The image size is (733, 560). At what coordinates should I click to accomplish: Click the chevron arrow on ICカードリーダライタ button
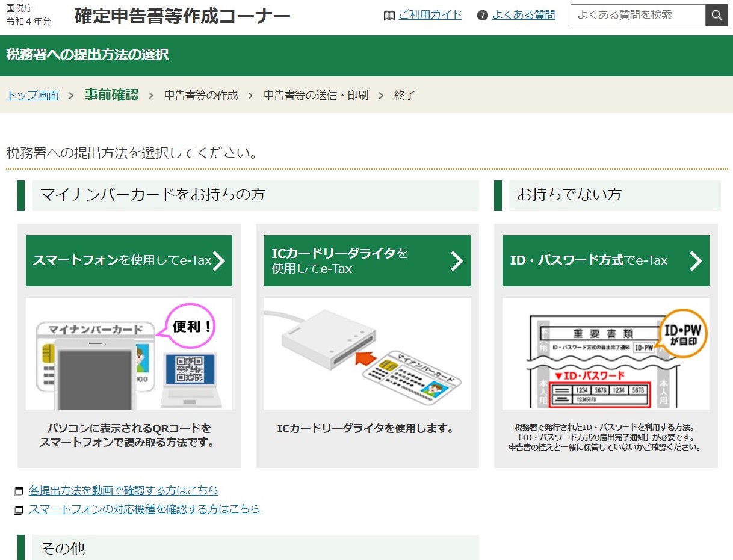tap(457, 260)
